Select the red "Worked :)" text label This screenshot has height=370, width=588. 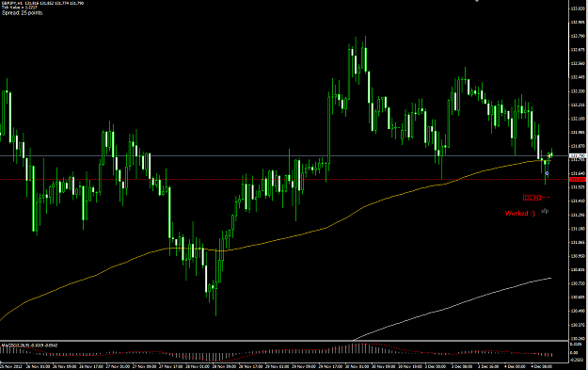click(519, 213)
